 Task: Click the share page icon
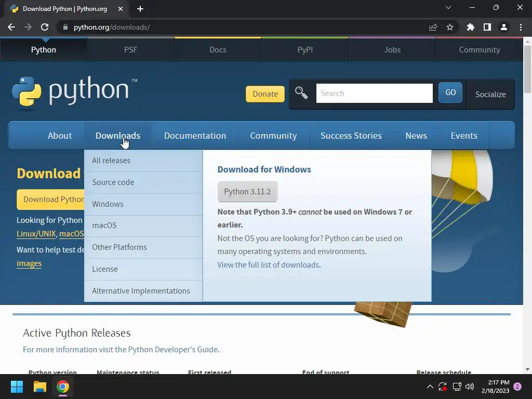point(433,27)
